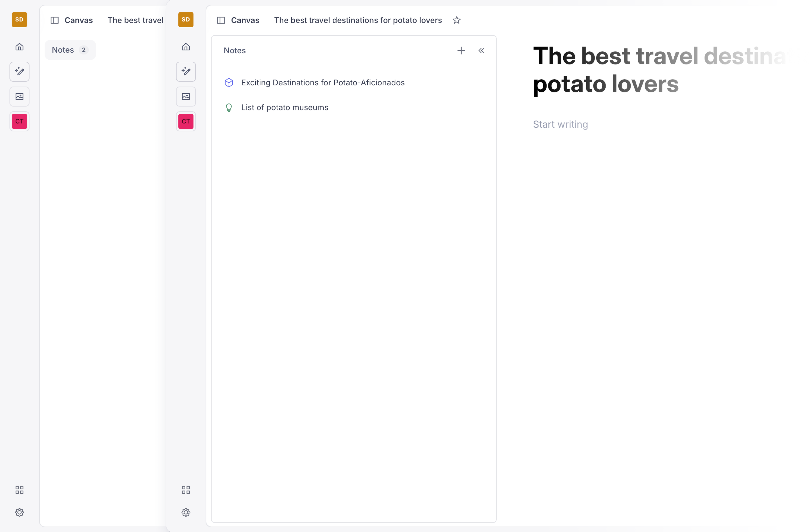
Task: Click the home icon in left sidebar
Action: (x=19, y=47)
